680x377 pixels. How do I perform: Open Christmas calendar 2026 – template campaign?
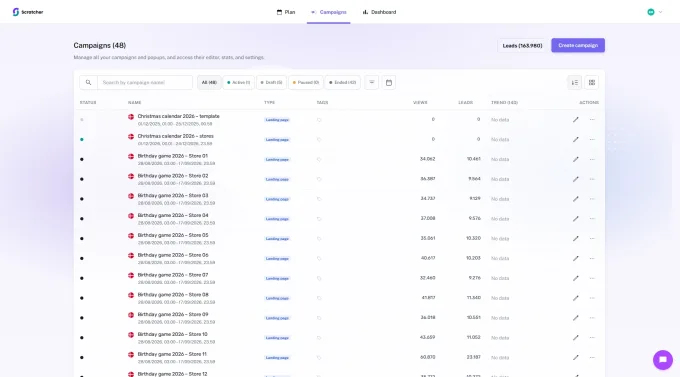pyautogui.click(x=178, y=116)
